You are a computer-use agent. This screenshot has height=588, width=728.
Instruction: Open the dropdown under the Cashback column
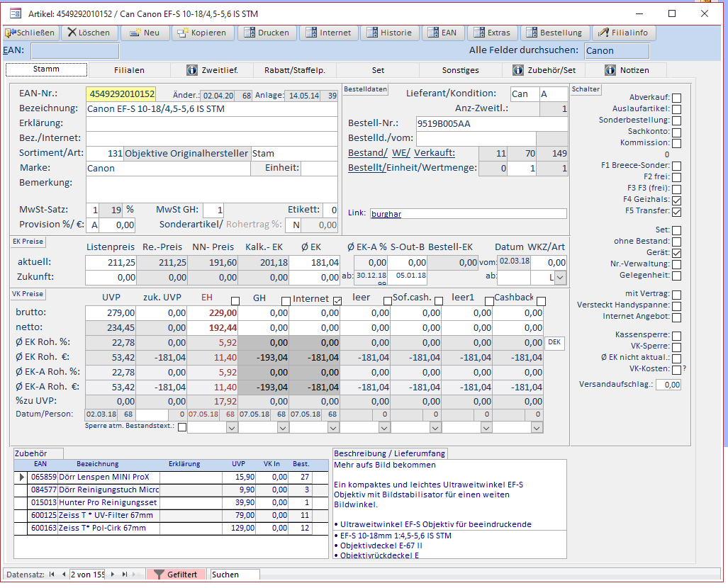tap(537, 427)
